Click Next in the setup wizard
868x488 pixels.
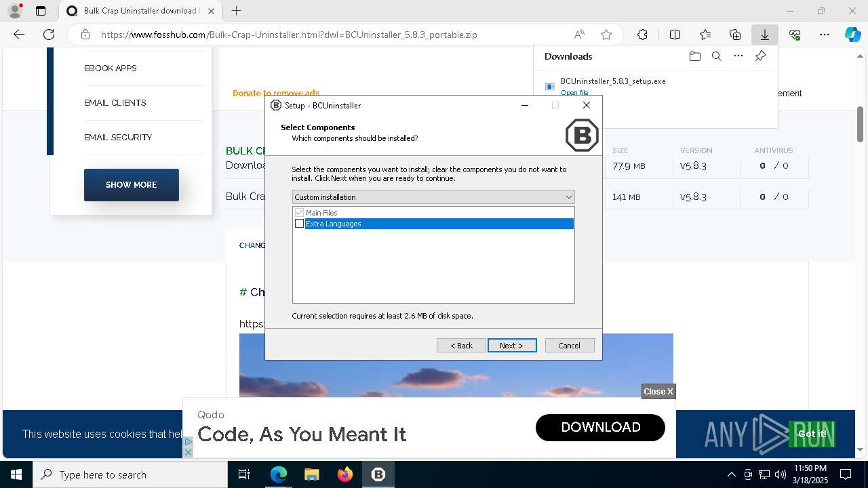[x=512, y=346]
